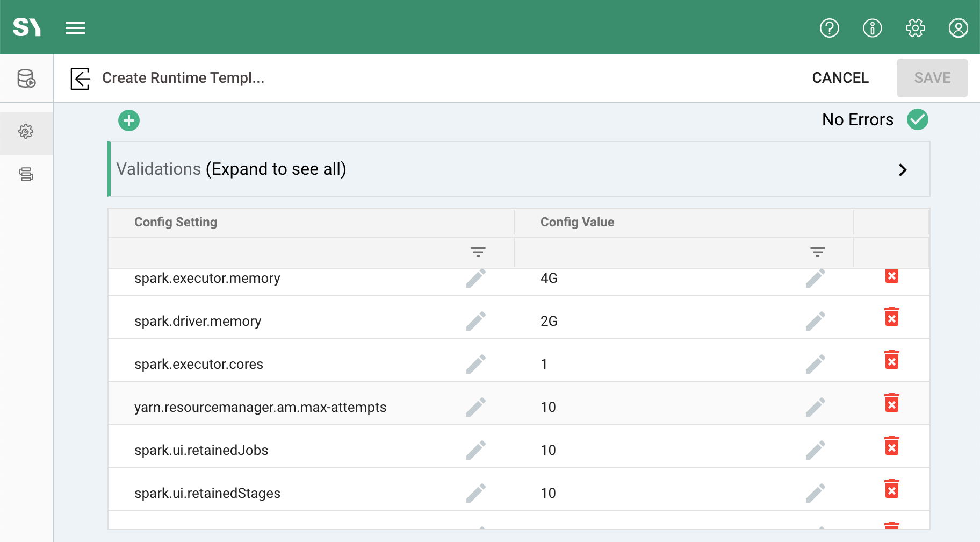Delete the spark.ui.retainedJobs row
Screen dimensions: 980x542
pyautogui.click(x=891, y=446)
